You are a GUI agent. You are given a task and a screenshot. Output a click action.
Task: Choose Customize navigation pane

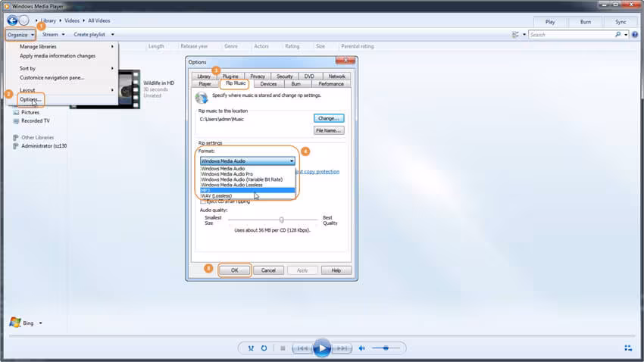pos(52,77)
